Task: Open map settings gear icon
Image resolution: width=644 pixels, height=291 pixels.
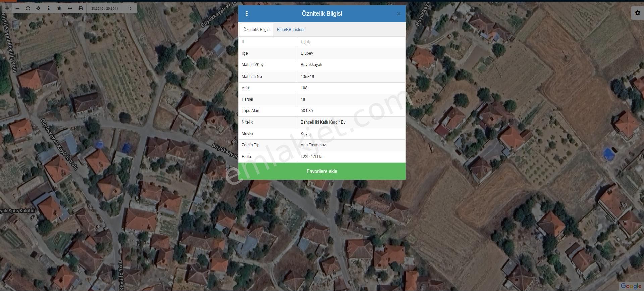Action: (638, 13)
